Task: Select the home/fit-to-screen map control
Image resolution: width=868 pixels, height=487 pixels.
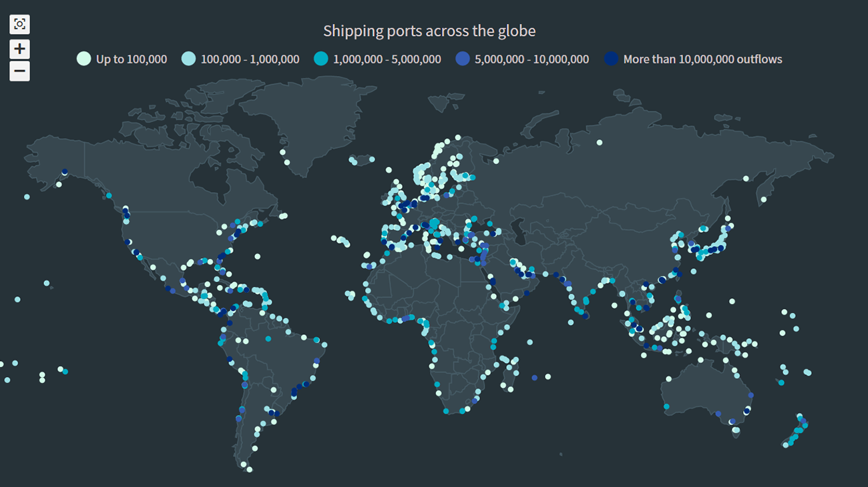Action: click(20, 24)
